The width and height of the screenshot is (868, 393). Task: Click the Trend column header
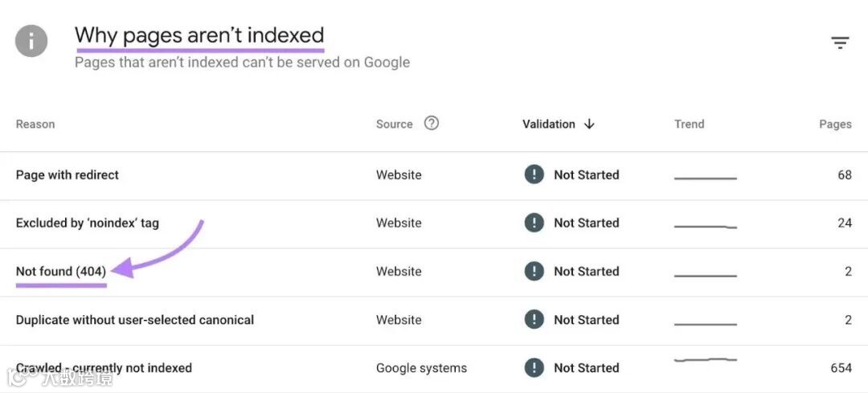(689, 124)
